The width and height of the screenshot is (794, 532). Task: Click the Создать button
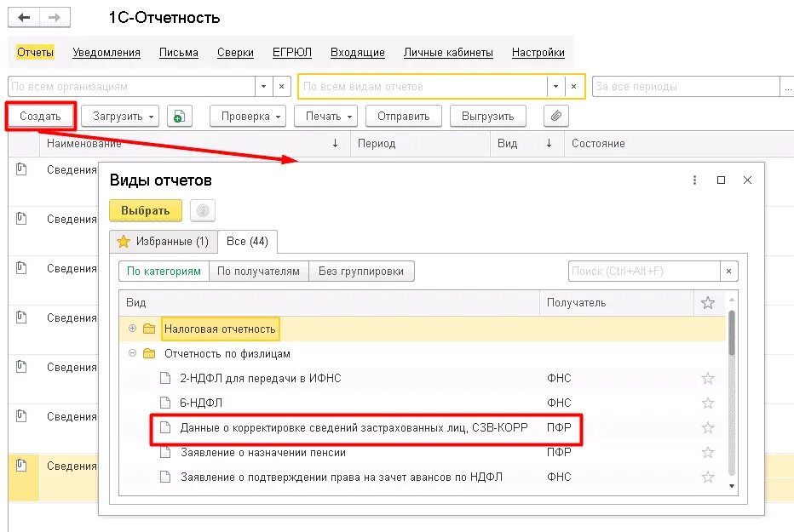(x=41, y=117)
